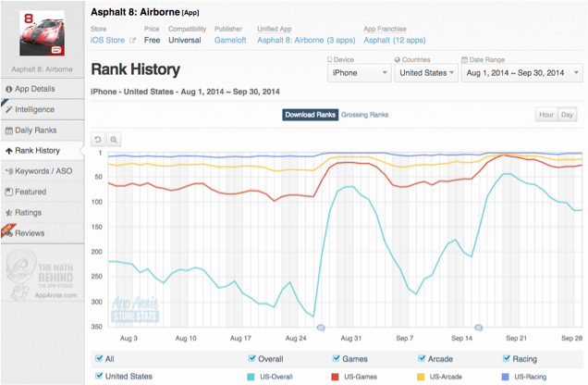This screenshot has width=588, height=385.
Task: Open the date range dropdown
Action: point(522,73)
